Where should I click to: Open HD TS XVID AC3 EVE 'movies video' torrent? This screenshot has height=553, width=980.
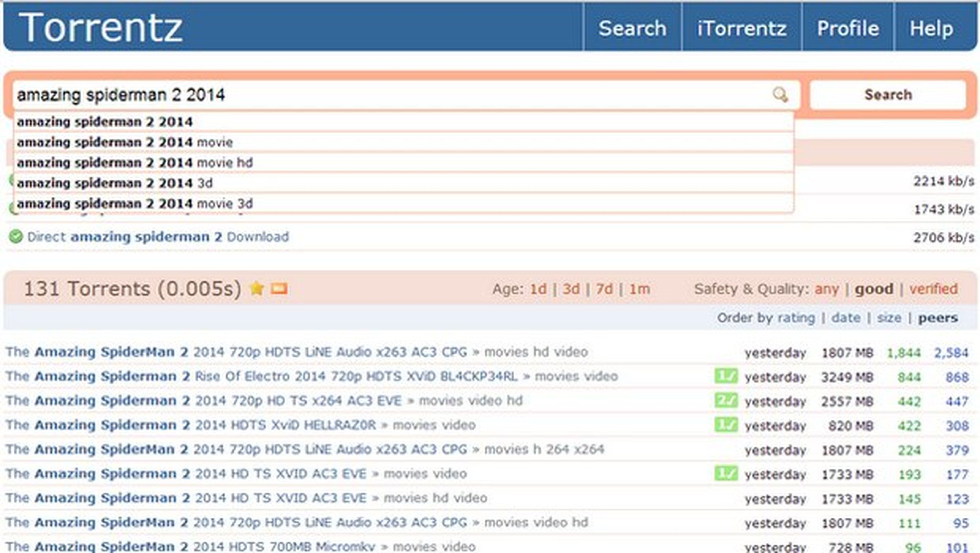click(186, 474)
